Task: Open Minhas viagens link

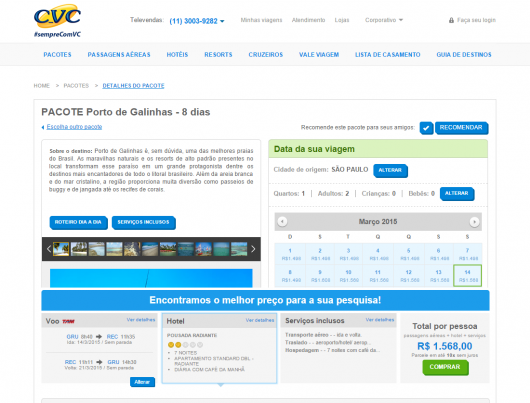Action: pos(261,20)
